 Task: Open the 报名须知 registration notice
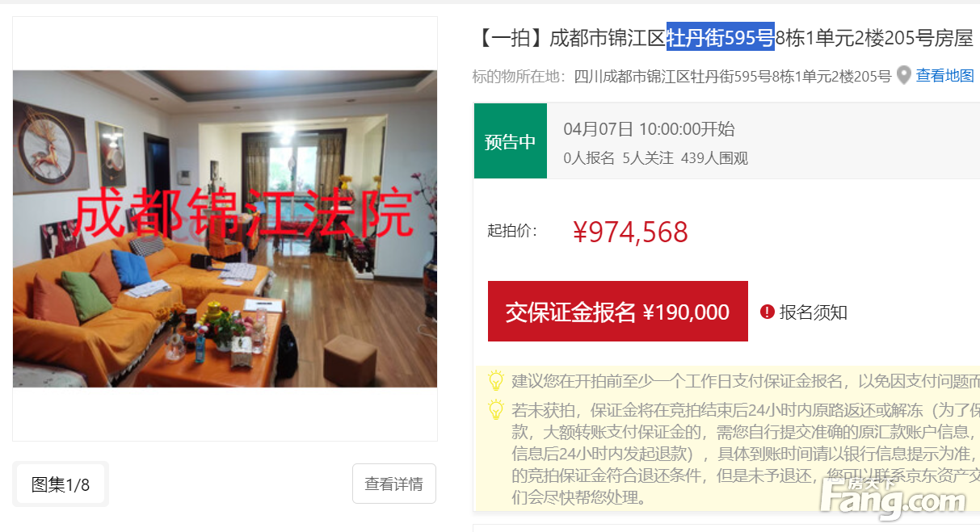coord(813,312)
